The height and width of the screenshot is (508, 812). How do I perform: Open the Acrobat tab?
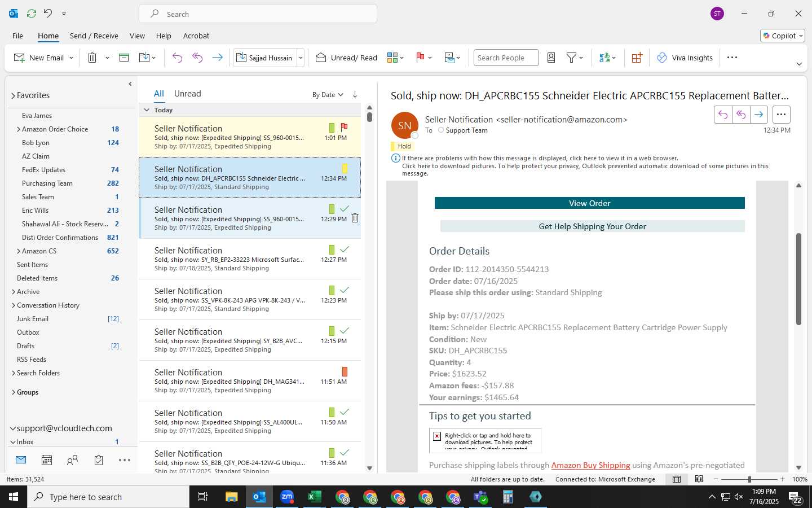[196, 36]
